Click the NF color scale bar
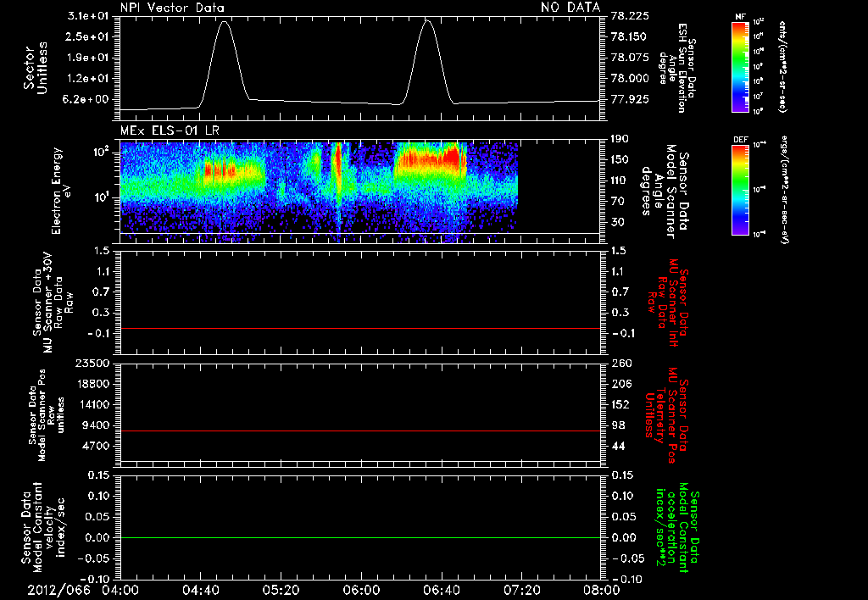 pyautogui.click(x=741, y=66)
